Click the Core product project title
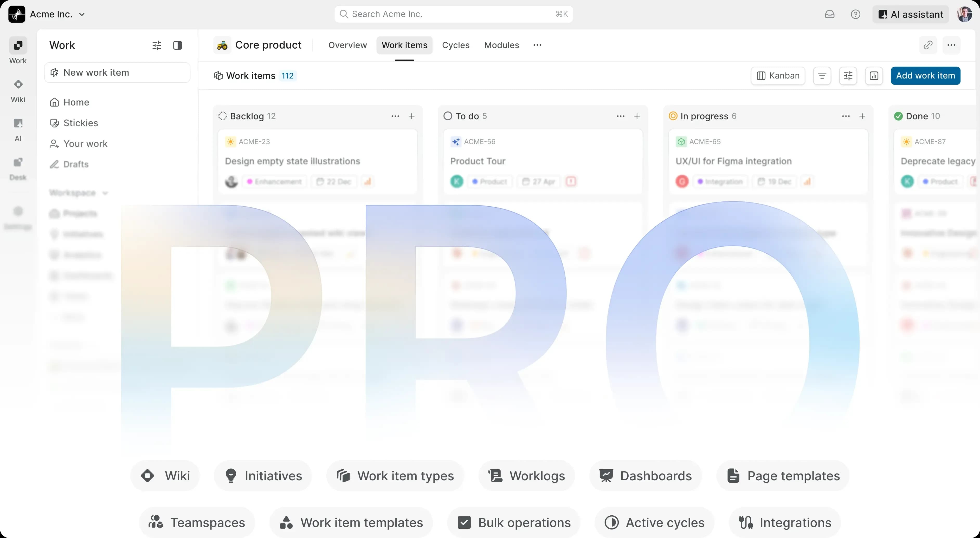Image resolution: width=980 pixels, height=538 pixels. (x=268, y=45)
